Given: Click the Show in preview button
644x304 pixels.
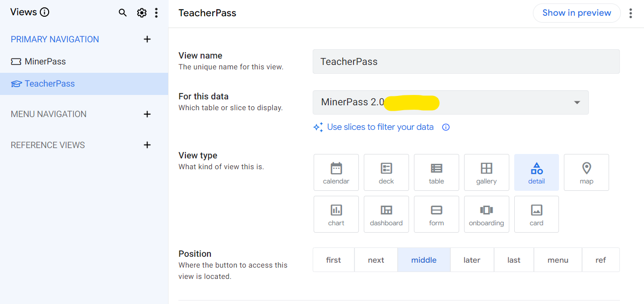Looking at the screenshot, I should [x=577, y=13].
